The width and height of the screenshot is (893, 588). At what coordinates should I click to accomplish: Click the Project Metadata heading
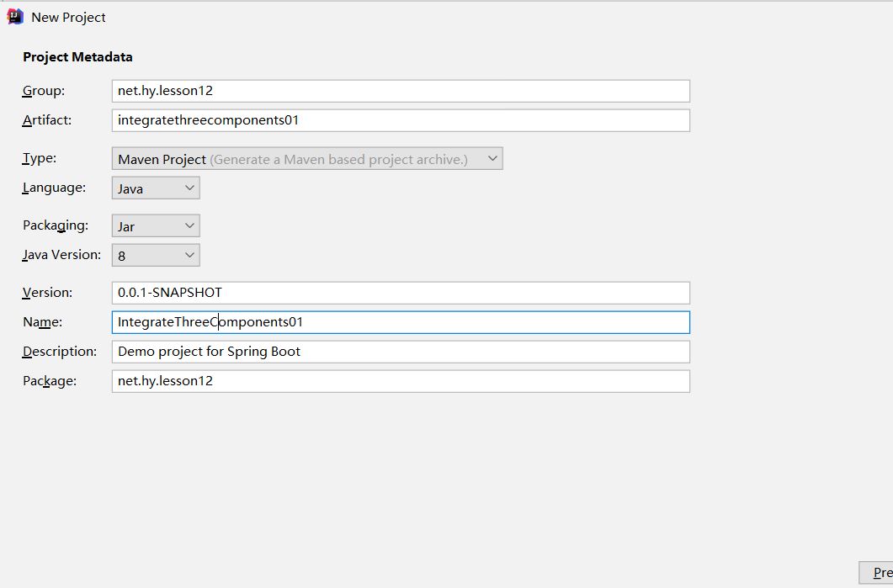click(x=77, y=57)
